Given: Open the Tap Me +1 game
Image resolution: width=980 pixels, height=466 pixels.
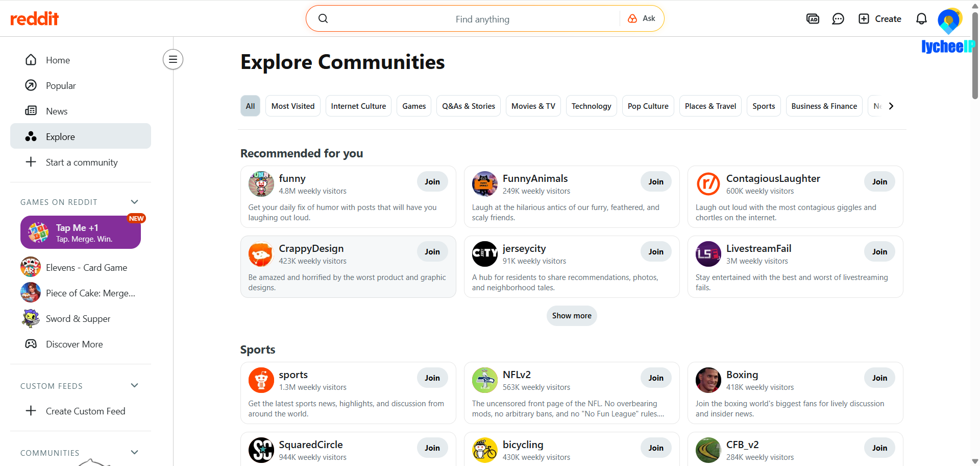Looking at the screenshot, I should (81, 232).
